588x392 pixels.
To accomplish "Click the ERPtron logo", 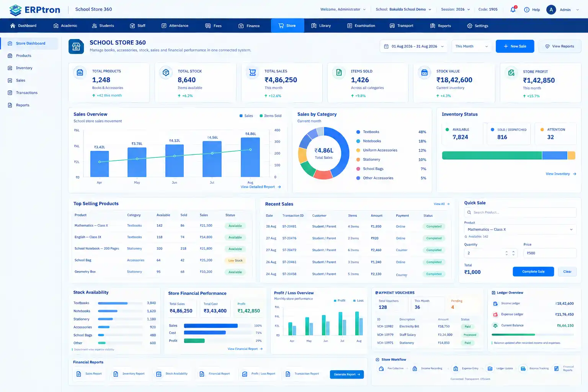I will coord(35,10).
